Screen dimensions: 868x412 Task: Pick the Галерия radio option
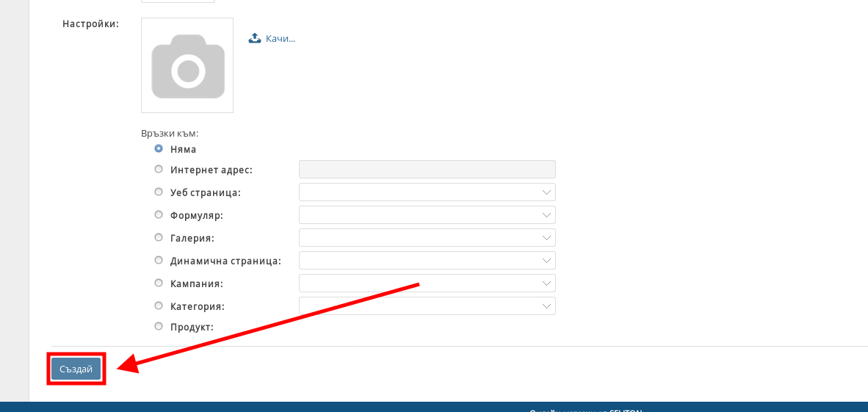[159, 237]
